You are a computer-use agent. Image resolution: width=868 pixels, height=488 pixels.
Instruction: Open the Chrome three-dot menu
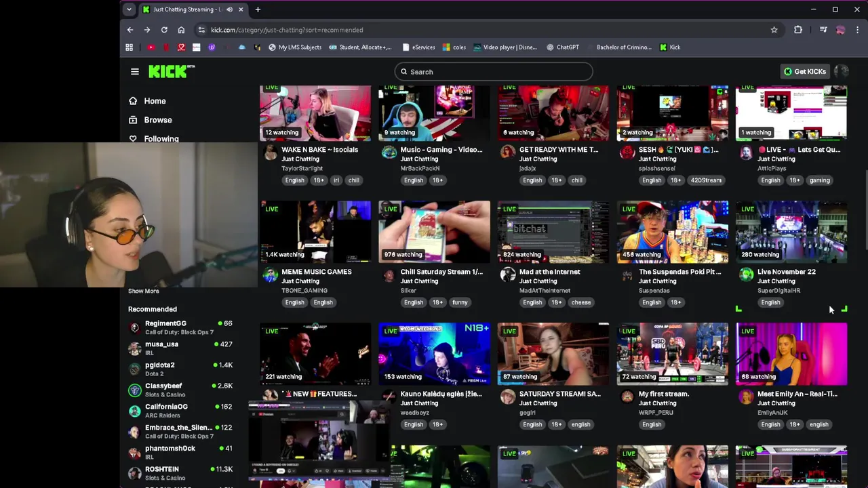tap(858, 30)
